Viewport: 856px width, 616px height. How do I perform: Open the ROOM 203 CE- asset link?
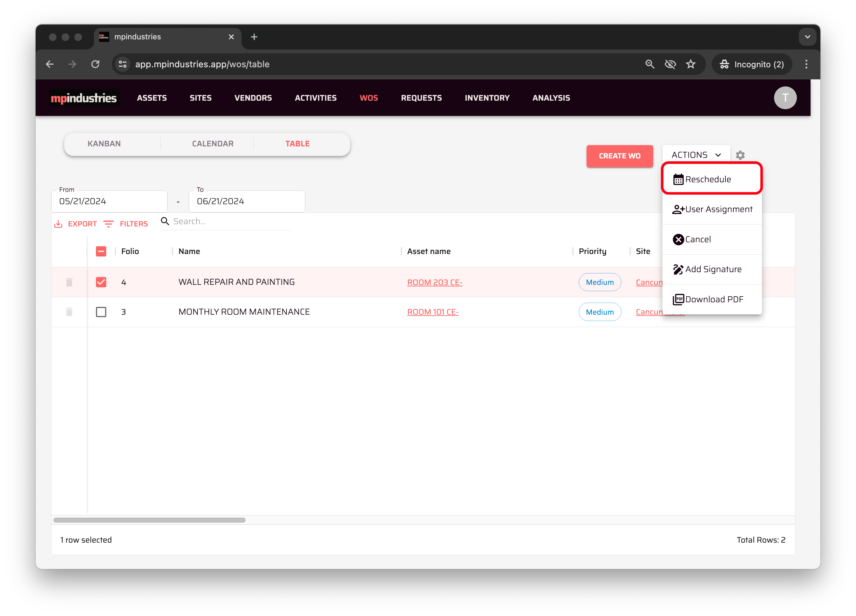click(434, 282)
